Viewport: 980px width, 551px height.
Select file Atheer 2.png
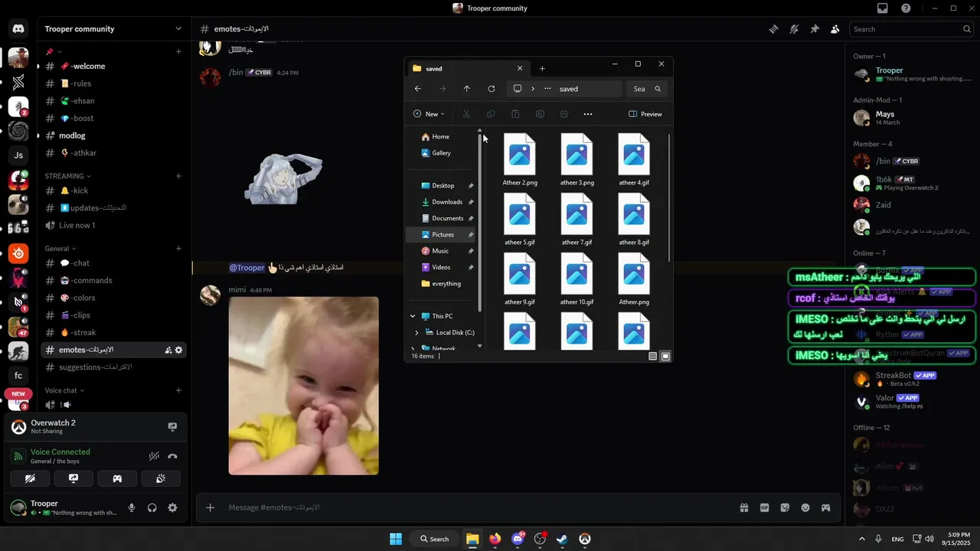(520, 161)
